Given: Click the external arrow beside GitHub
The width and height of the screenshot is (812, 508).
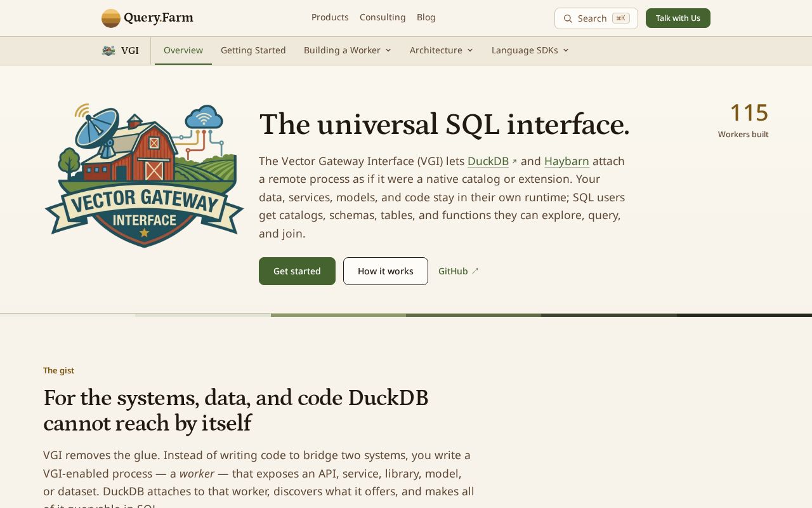Looking at the screenshot, I should (x=475, y=271).
